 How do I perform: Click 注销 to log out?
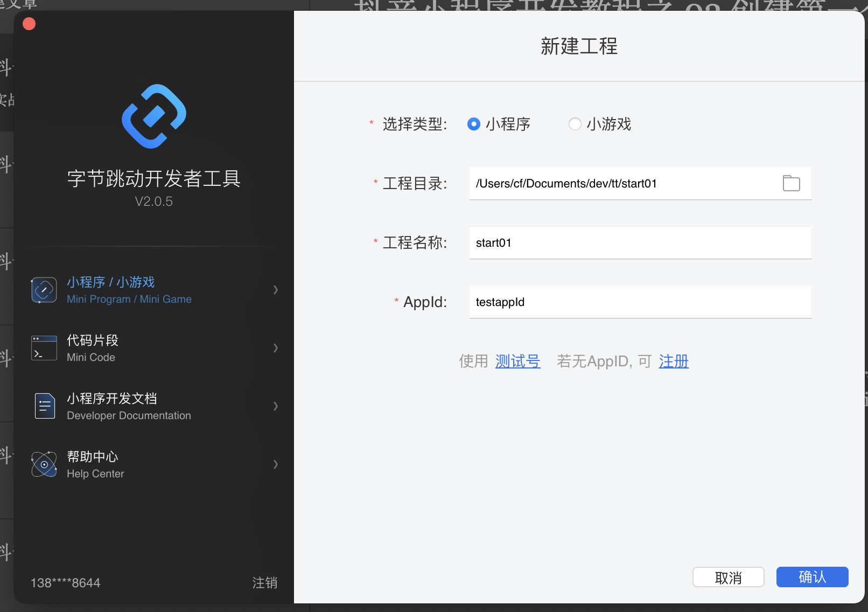[265, 583]
